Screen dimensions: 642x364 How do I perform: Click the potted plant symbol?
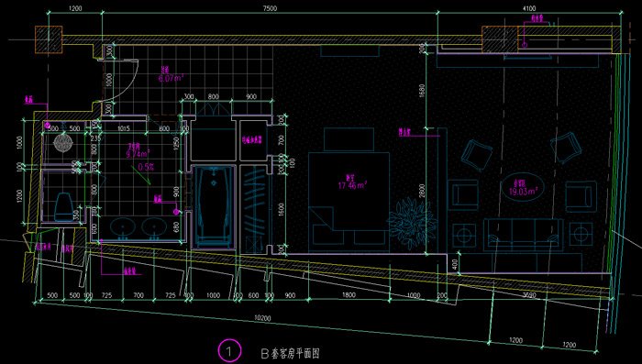coord(412,222)
